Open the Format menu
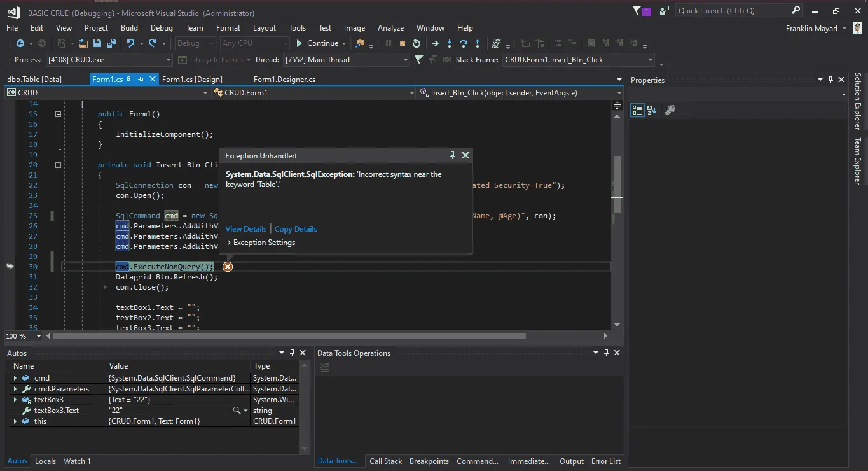 [x=228, y=28]
